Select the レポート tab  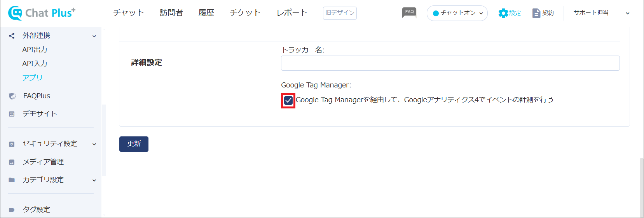coord(292,13)
